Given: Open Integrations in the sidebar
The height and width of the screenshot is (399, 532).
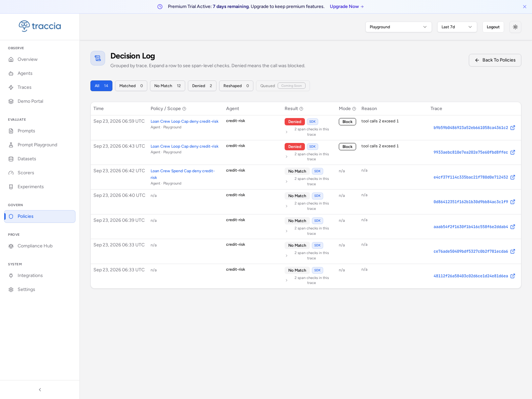Looking at the screenshot, I should (x=40, y=276).
